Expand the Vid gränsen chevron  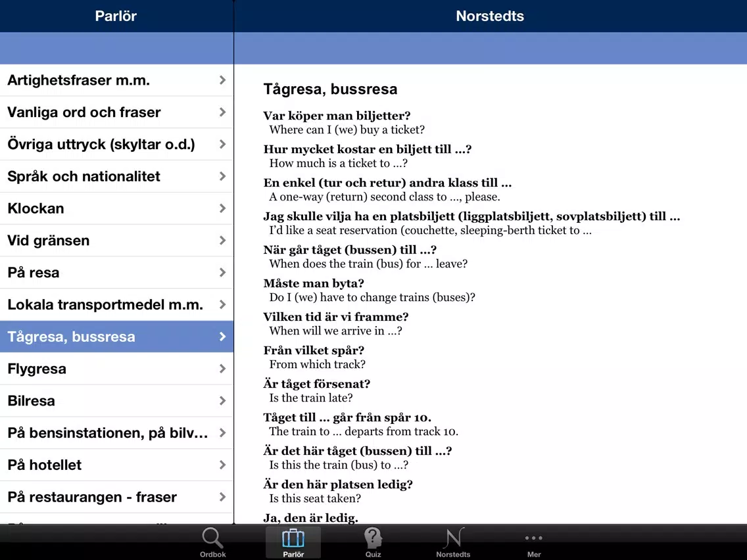click(x=222, y=240)
